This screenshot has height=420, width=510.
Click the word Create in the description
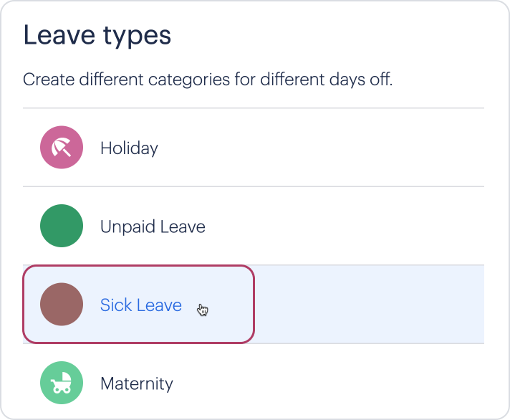pyautogui.click(x=49, y=80)
